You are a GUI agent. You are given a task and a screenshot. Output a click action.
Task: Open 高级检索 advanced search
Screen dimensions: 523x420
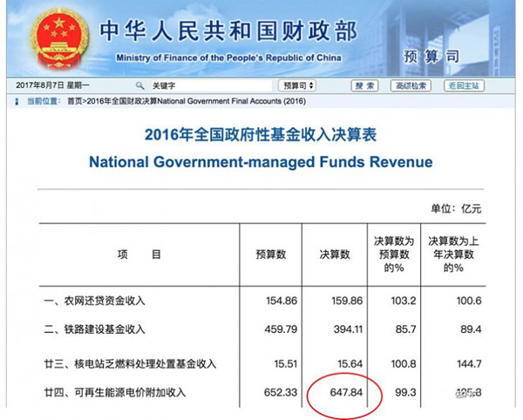[410, 86]
